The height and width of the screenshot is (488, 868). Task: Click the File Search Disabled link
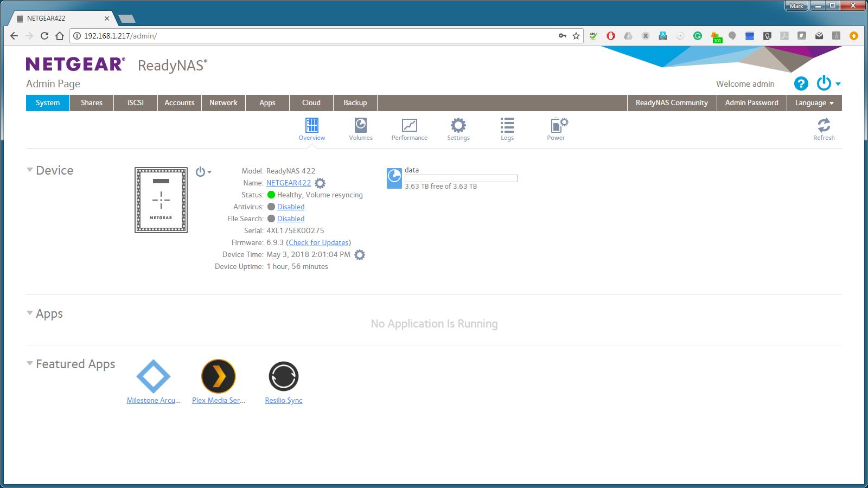[x=291, y=219]
